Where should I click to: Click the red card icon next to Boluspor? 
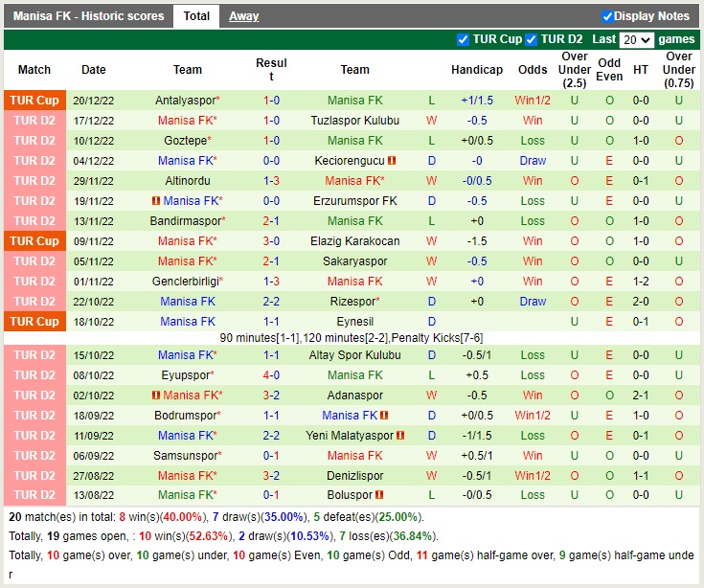pos(379,495)
